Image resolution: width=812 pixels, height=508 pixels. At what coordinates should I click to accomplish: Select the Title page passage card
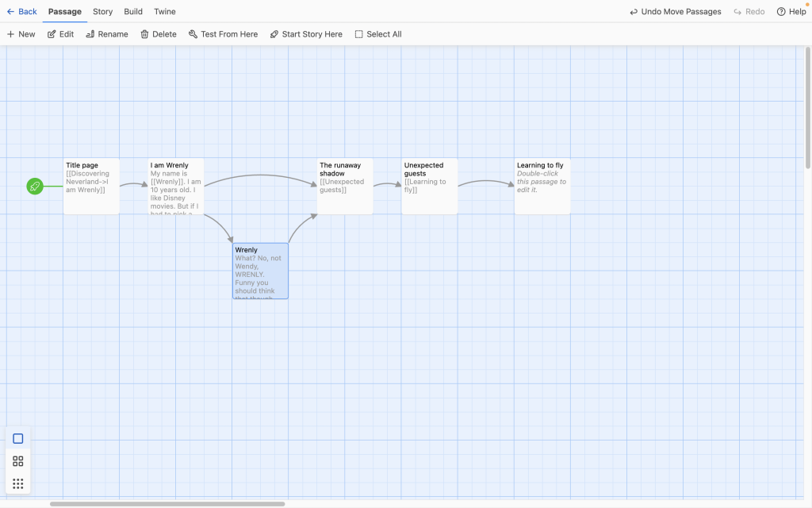tap(91, 187)
